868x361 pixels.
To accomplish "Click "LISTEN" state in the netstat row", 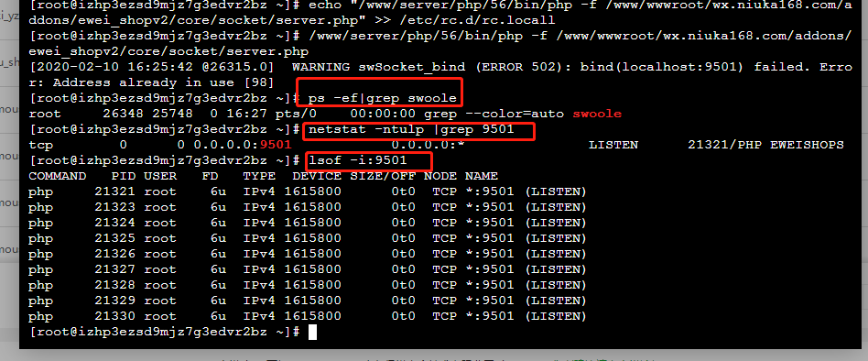I will [x=613, y=145].
